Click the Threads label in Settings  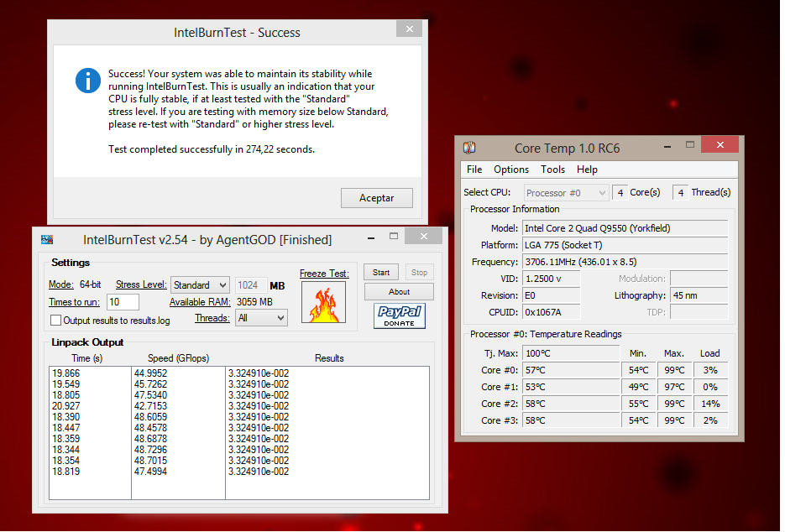[x=212, y=318]
